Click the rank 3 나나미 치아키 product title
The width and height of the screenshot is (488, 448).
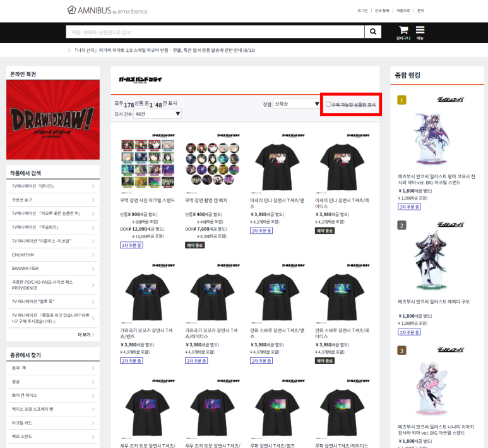tap(436, 430)
